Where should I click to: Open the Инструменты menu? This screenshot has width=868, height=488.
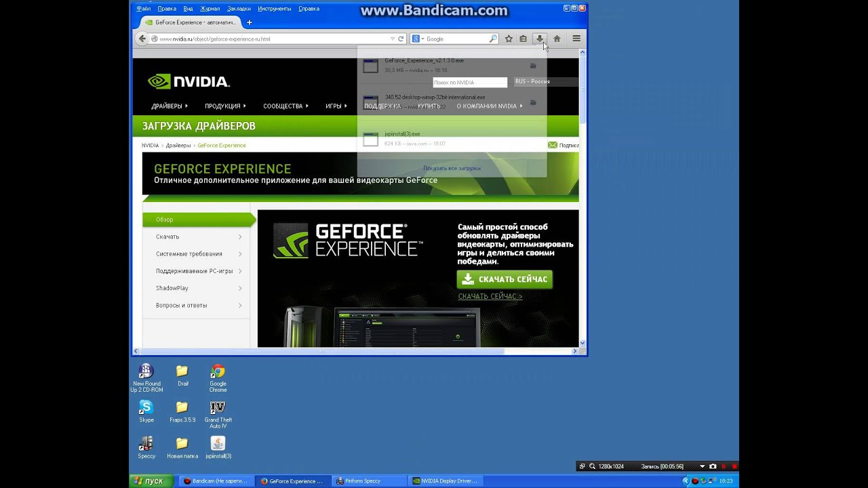[x=275, y=9]
